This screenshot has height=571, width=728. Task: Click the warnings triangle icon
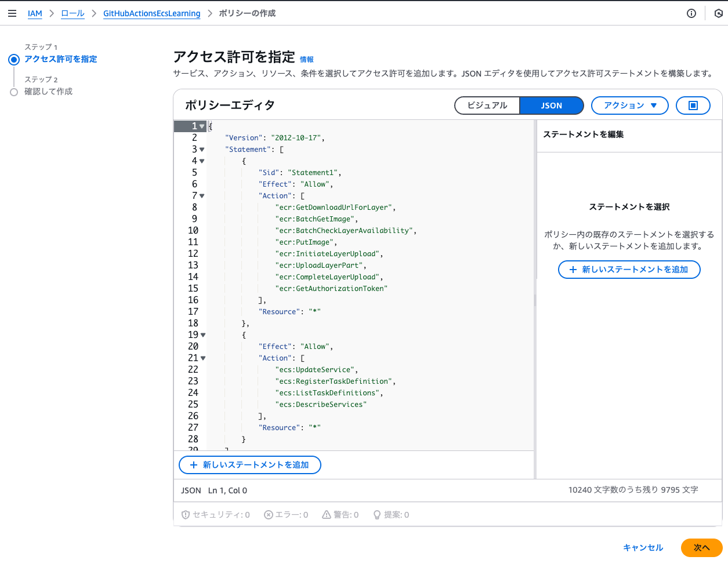coord(327,515)
